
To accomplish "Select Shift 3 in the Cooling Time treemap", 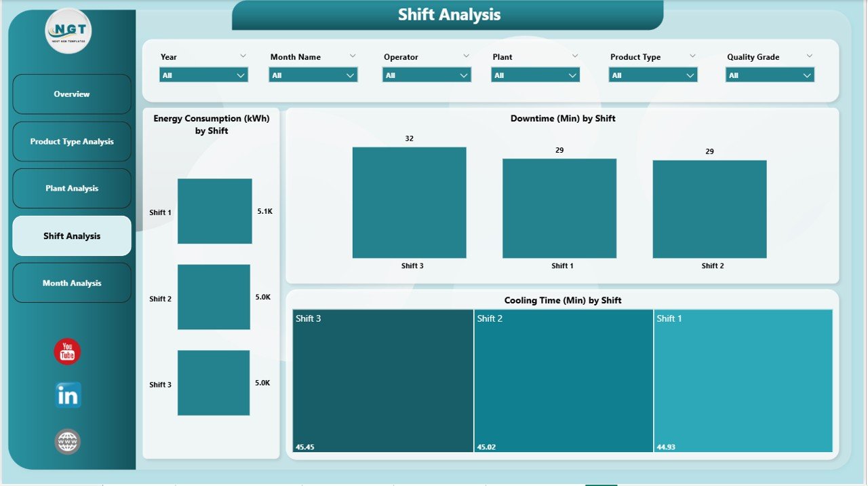I will pyautogui.click(x=382, y=380).
